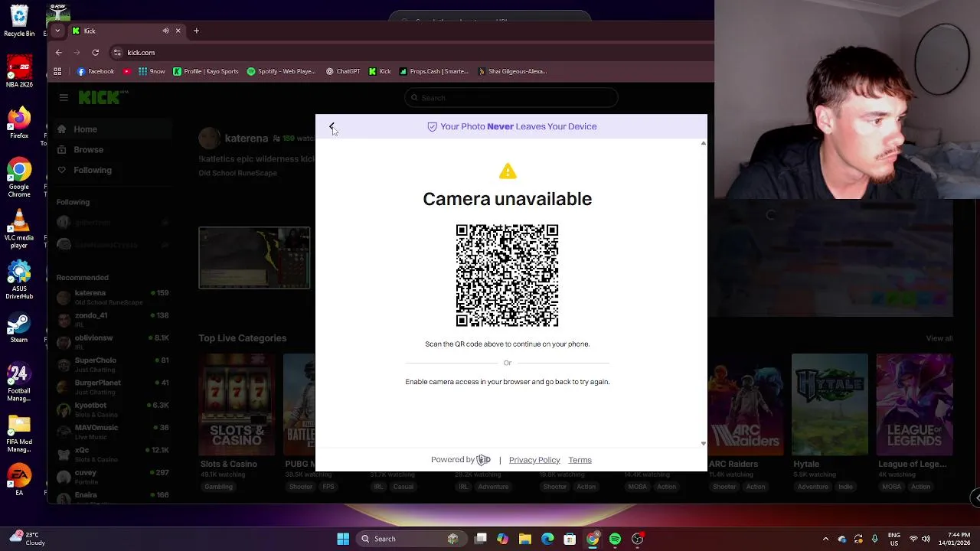Open File Explorer from taskbar
The image size is (980, 551).
click(524, 539)
